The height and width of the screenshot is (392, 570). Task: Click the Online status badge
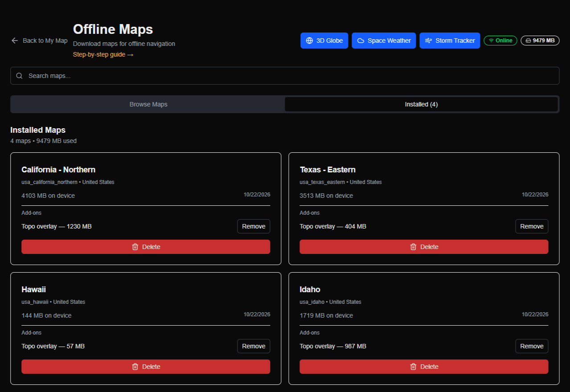point(500,41)
